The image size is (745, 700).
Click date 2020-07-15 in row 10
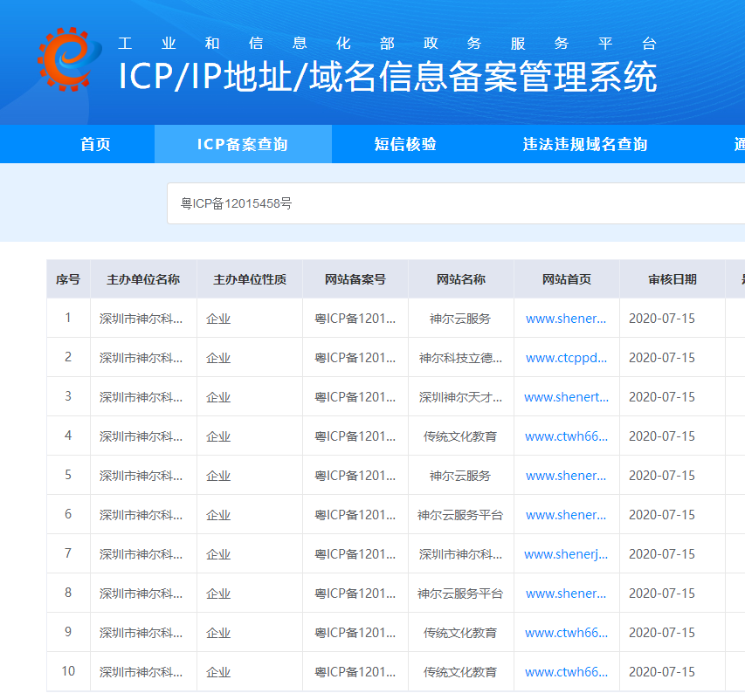click(662, 672)
